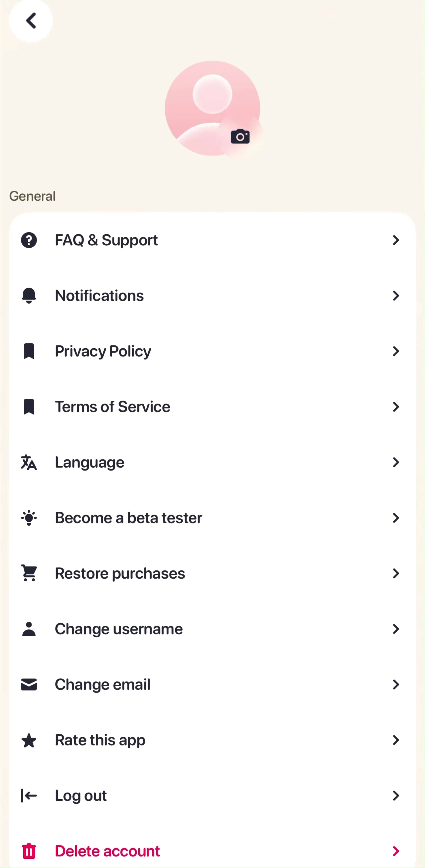Click the shopping cart Restore icon
425x868 pixels.
click(x=29, y=573)
